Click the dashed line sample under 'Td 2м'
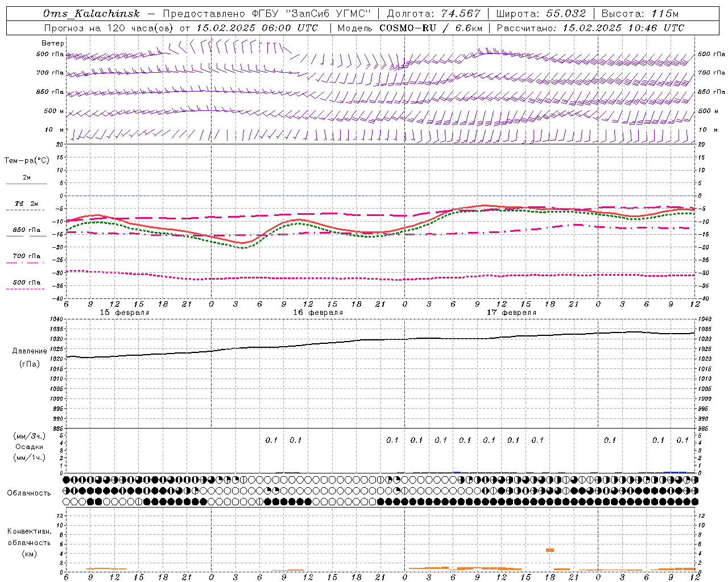The height and width of the screenshot is (582, 728). pos(26,210)
